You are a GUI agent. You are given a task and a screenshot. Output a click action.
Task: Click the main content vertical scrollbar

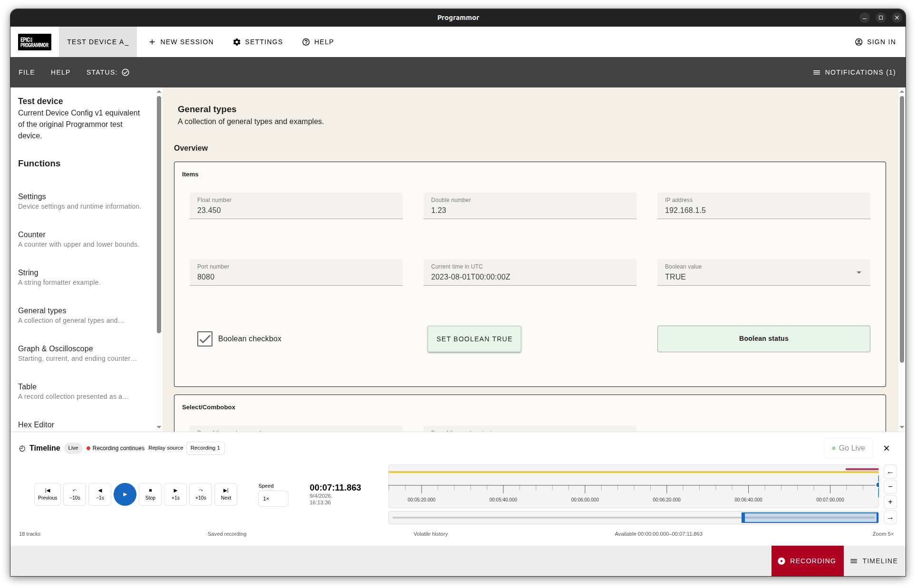click(902, 229)
